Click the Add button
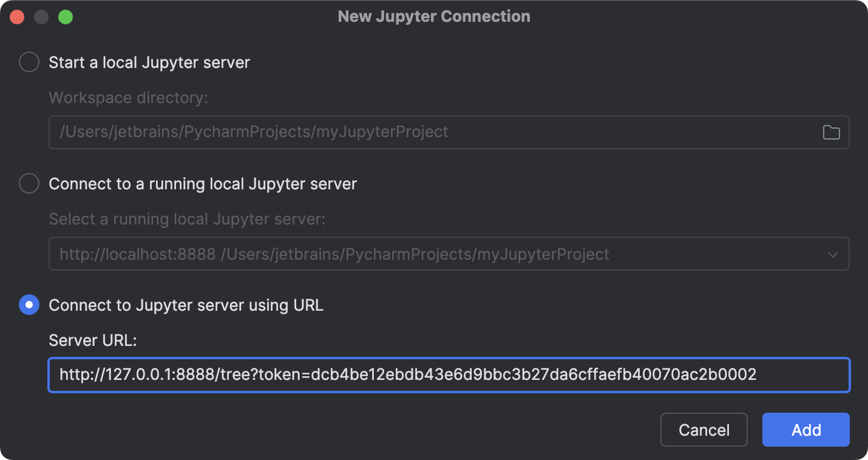868x460 pixels. tap(805, 429)
